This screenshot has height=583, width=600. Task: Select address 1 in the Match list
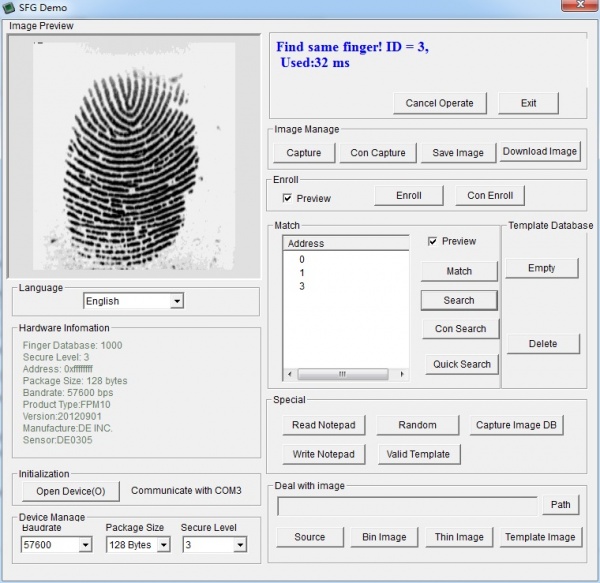(302, 273)
